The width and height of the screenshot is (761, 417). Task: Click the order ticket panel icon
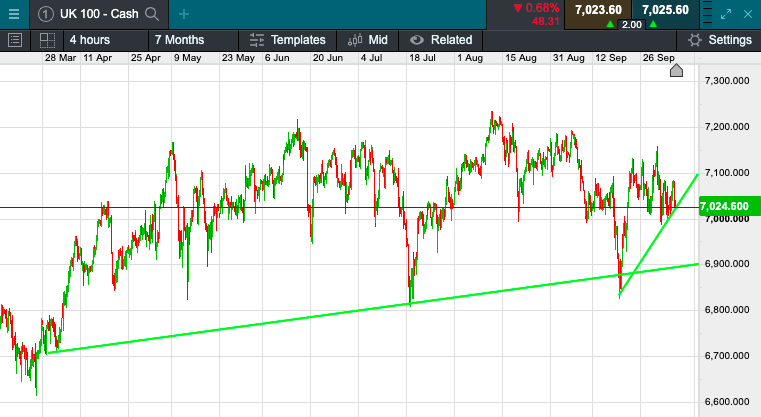tap(706, 13)
